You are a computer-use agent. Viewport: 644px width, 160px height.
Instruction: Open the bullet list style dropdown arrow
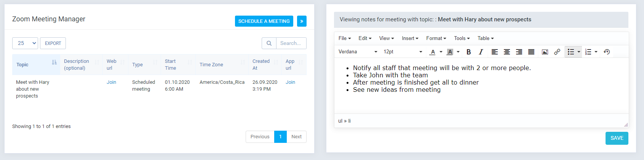coord(579,52)
